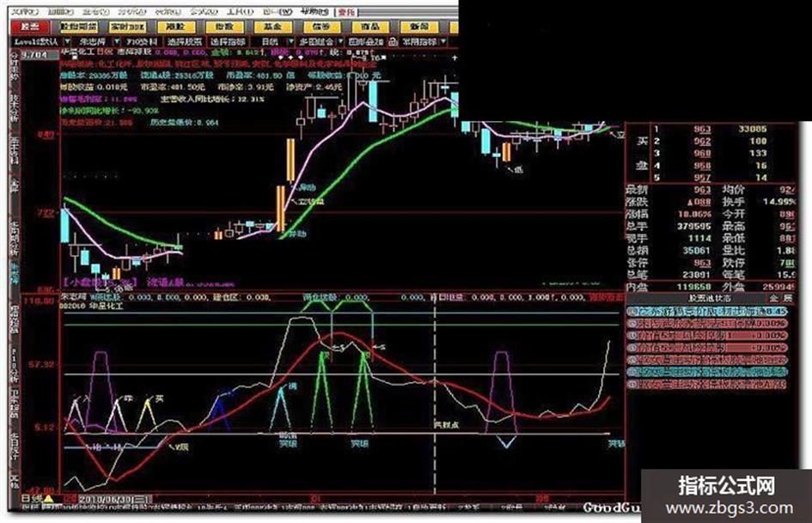Click the buy-level 5 price 957

(702, 178)
